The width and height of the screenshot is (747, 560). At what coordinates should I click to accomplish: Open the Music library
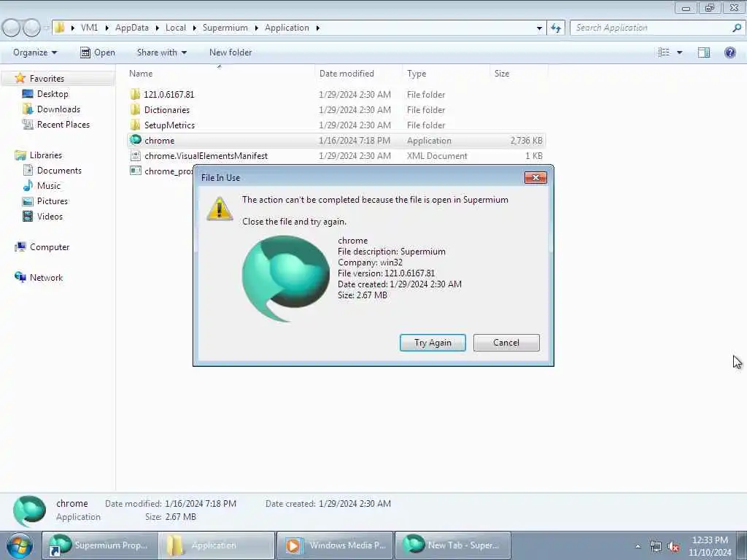coord(49,186)
